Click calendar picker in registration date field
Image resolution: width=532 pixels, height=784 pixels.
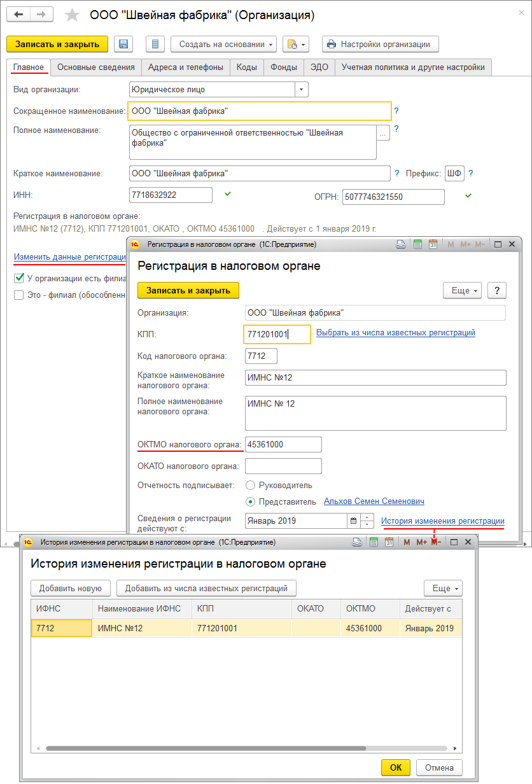click(x=353, y=521)
